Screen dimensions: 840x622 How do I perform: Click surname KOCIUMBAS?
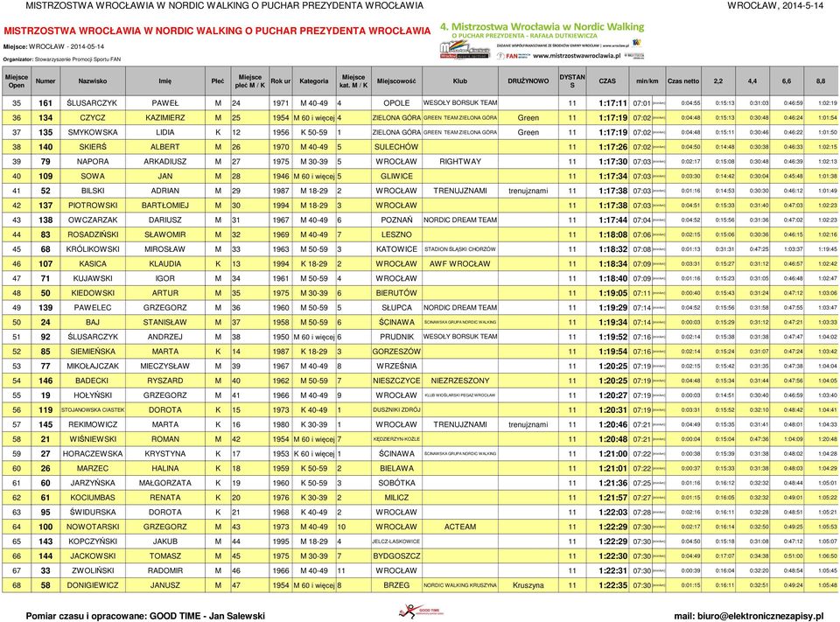tap(93, 498)
